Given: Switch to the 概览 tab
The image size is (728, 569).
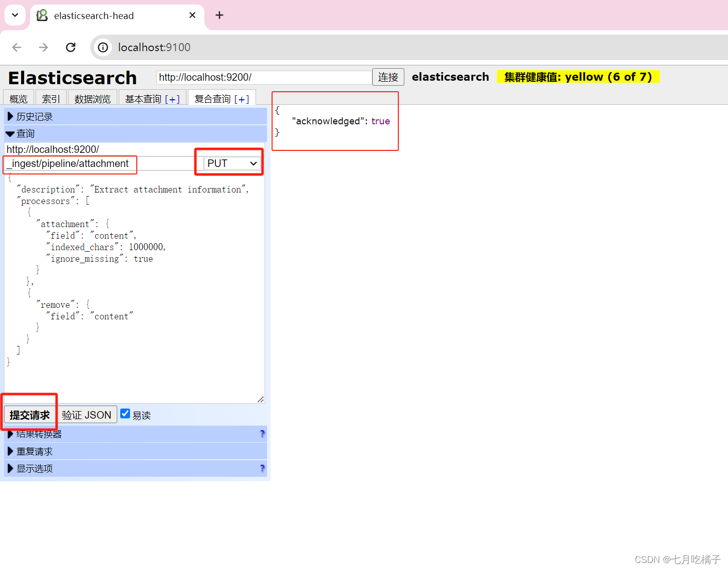Looking at the screenshot, I should click(x=19, y=98).
